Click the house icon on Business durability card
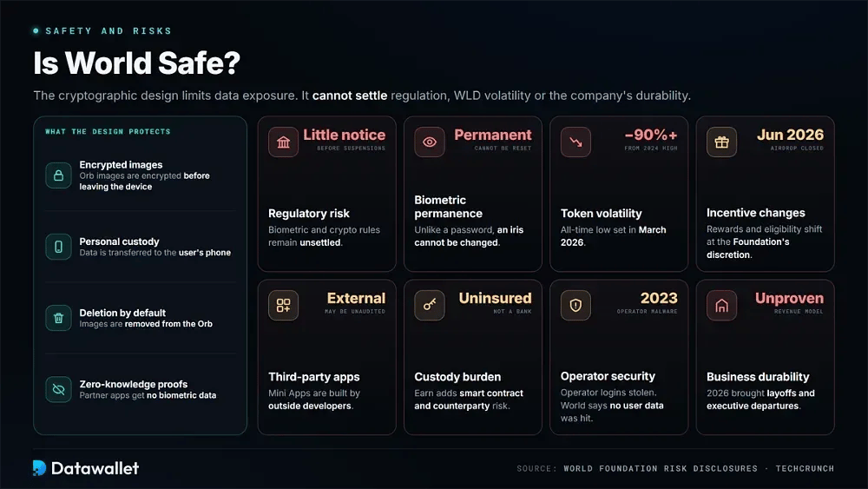 [x=722, y=305]
